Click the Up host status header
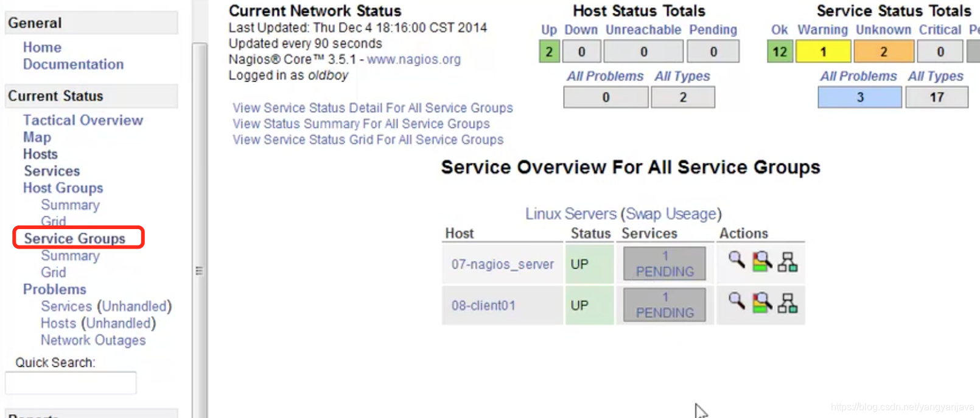 pos(549,30)
